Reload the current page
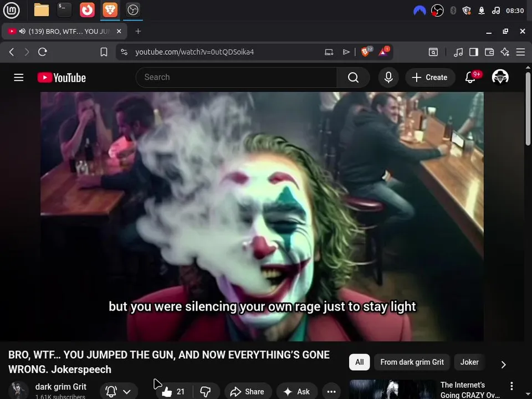The width and height of the screenshot is (532, 399). [43, 52]
